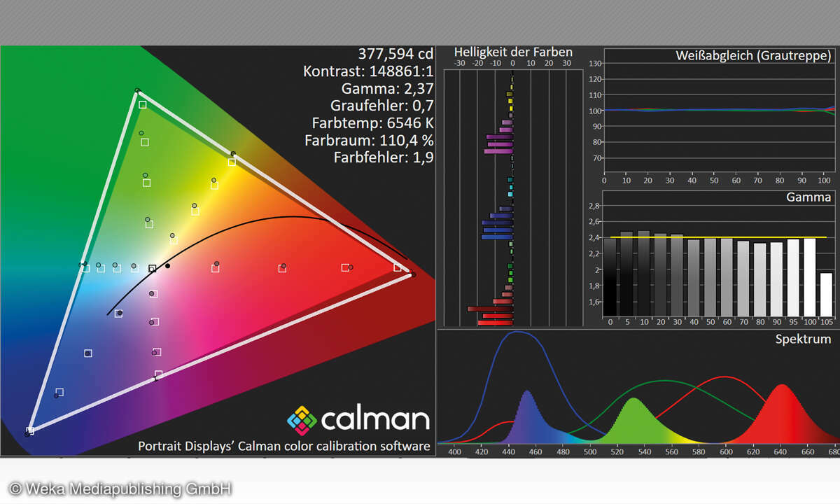The height and width of the screenshot is (504, 840).
Task: Select the Farbfehler: 1,9 reading
Action: click(x=384, y=157)
